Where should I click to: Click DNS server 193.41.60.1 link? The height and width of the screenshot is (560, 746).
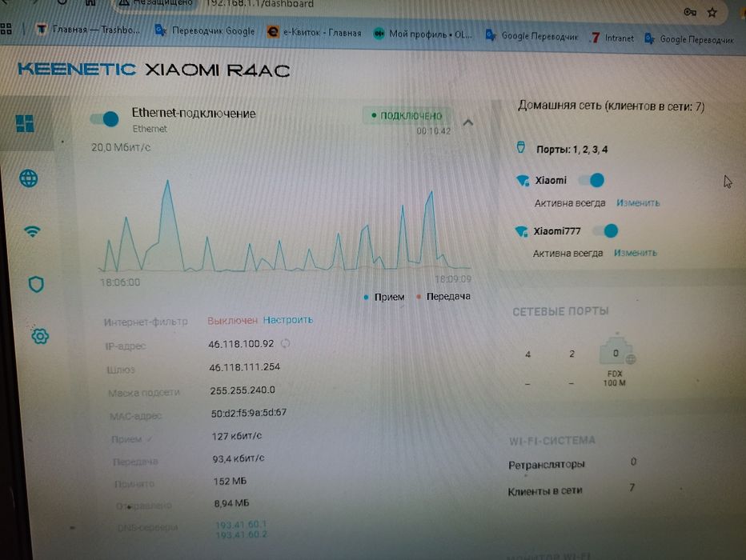coord(241,524)
